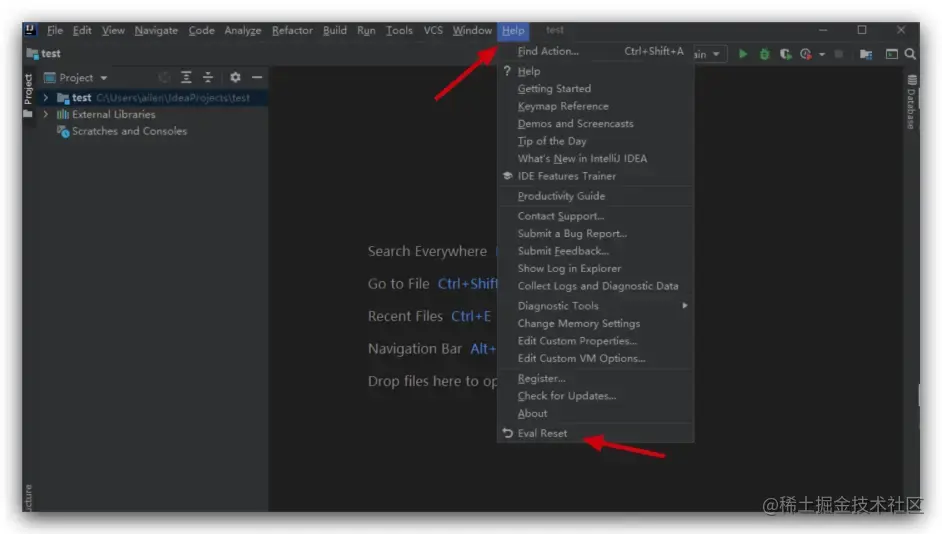
Task: Open the profiler dropdown arrow
Action: tap(822, 55)
